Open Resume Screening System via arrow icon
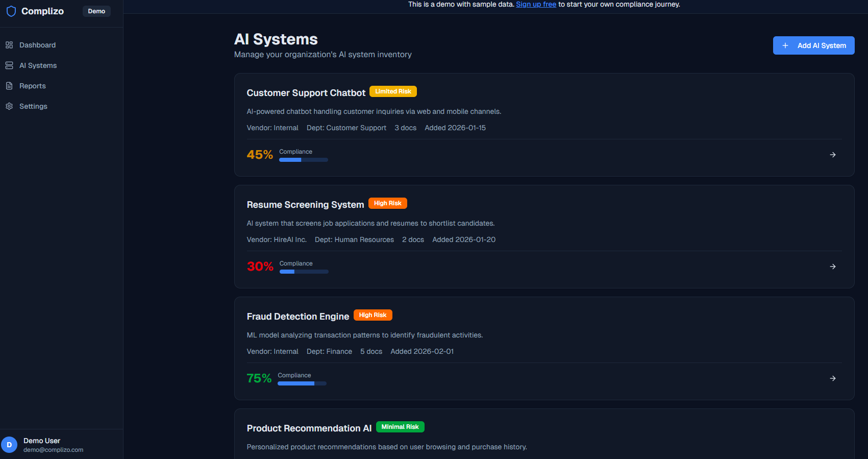 (x=833, y=267)
